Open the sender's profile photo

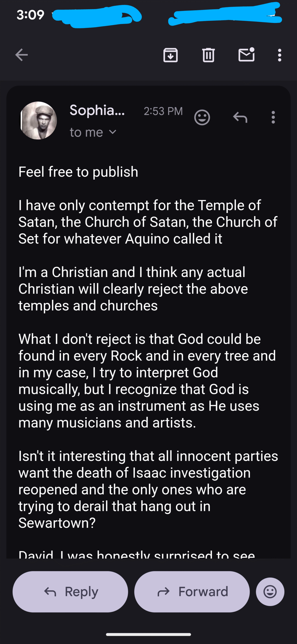[x=38, y=120]
